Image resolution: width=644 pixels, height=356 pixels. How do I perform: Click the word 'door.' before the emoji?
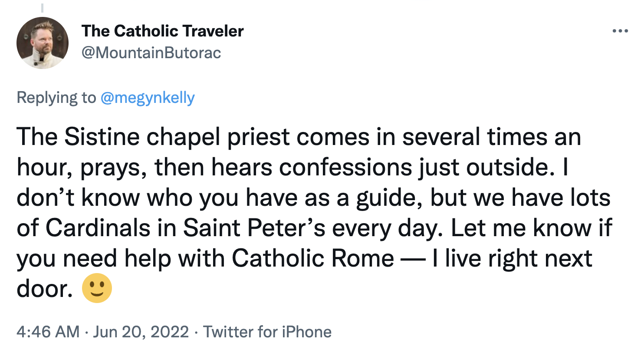pos(45,289)
